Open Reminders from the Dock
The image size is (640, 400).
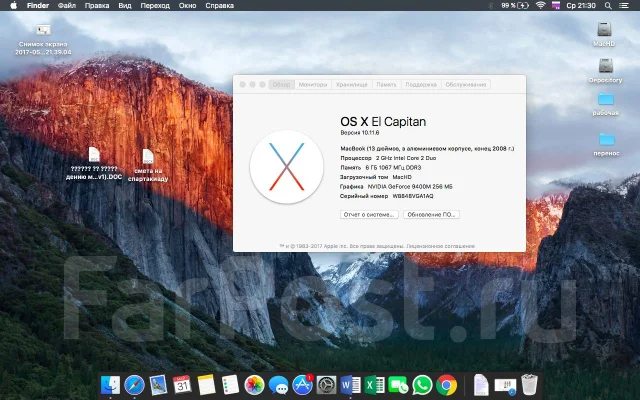click(x=230, y=385)
